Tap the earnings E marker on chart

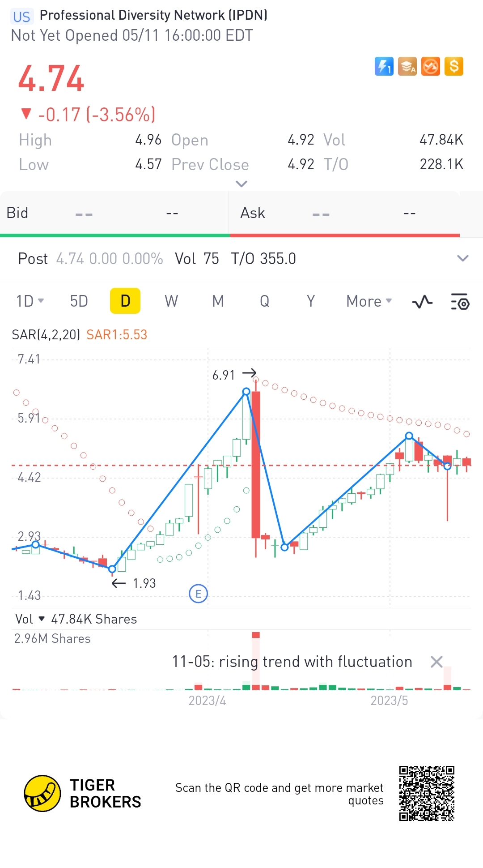click(198, 594)
